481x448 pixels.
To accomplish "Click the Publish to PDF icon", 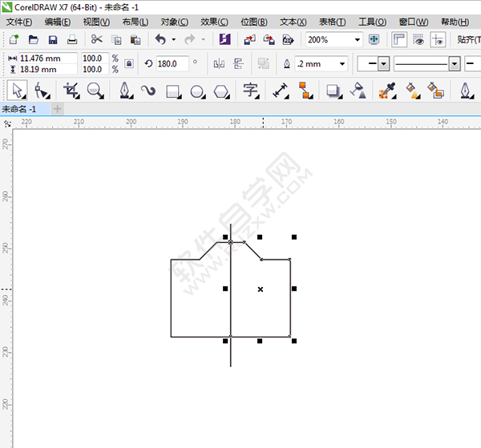I will (x=288, y=40).
